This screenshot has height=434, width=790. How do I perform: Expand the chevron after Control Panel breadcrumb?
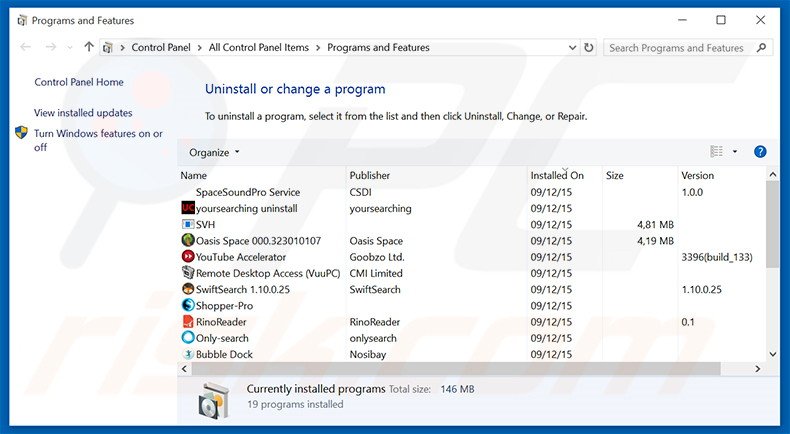(200, 48)
